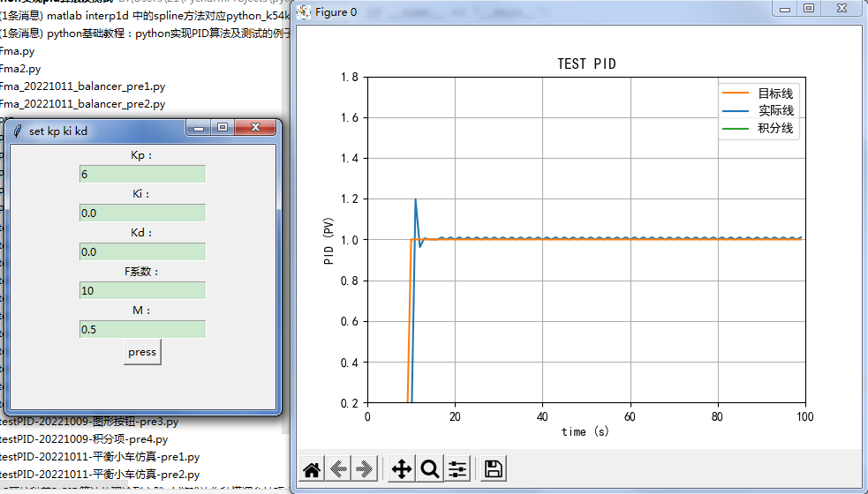Activate the Pan axes tool

[401, 469]
